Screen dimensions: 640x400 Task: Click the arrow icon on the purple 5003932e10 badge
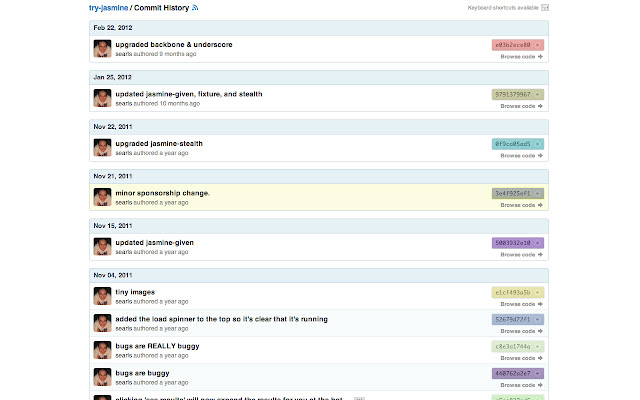pyautogui.click(x=538, y=243)
